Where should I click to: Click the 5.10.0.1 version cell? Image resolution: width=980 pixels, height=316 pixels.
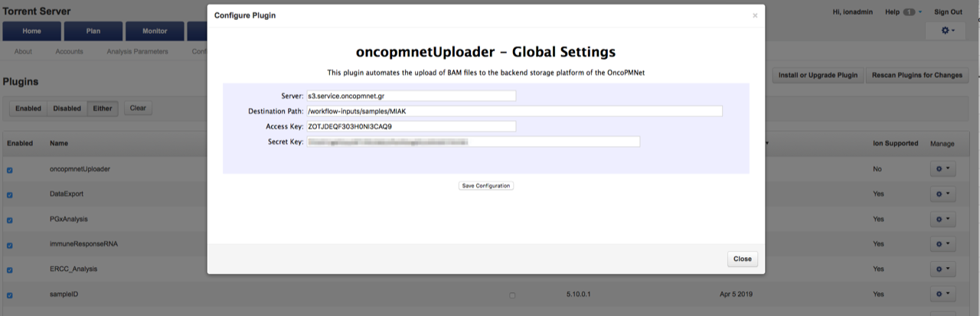pos(580,295)
